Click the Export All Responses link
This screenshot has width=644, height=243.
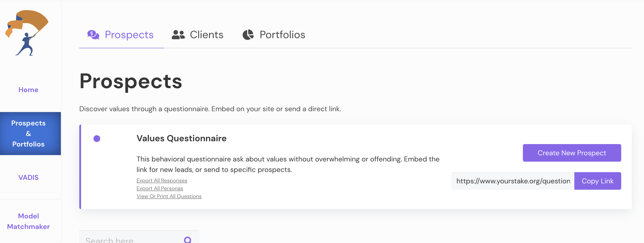(162, 180)
